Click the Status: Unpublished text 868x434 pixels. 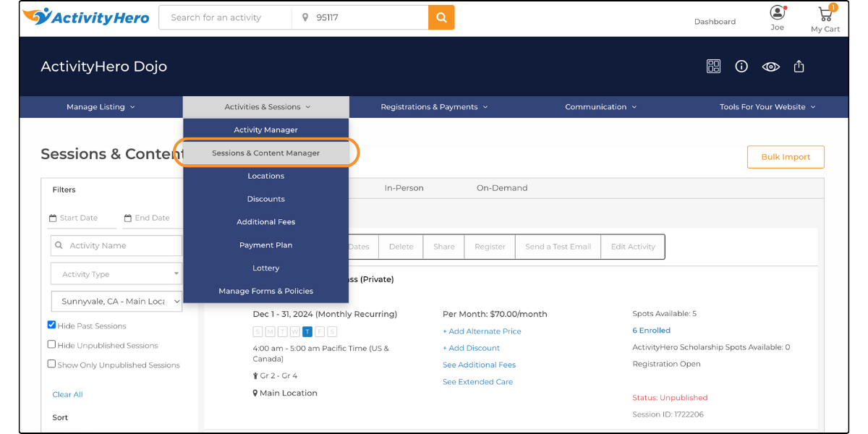670,398
